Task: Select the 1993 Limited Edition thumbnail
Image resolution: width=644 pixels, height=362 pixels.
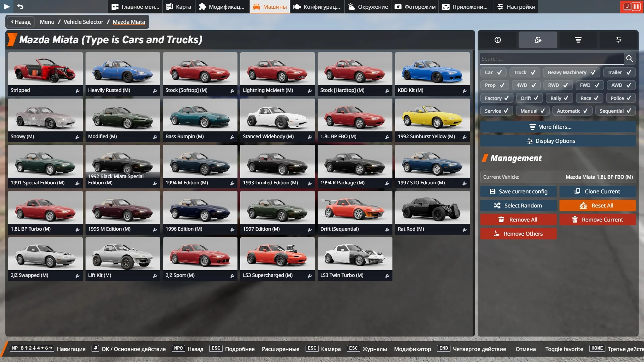Action: point(277,166)
